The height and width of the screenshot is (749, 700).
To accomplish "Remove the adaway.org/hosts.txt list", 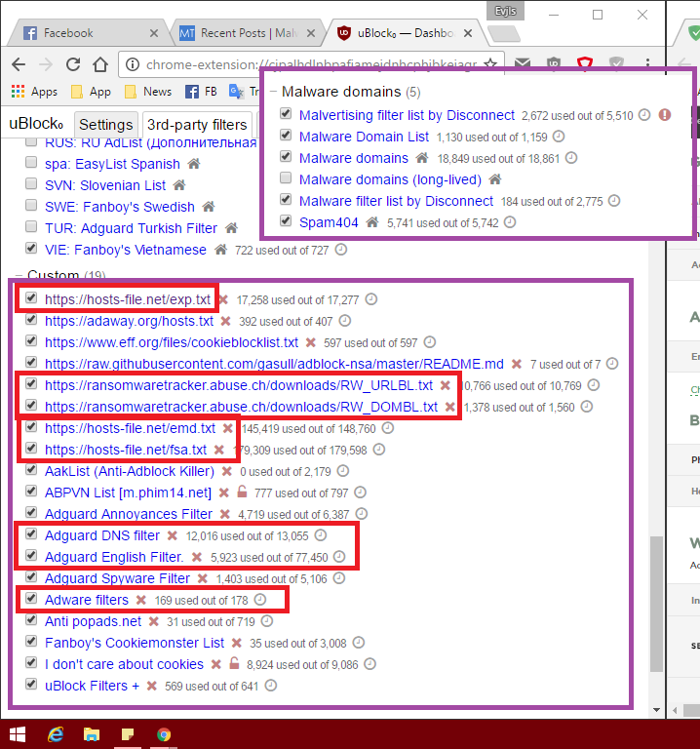I will pos(225,322).
